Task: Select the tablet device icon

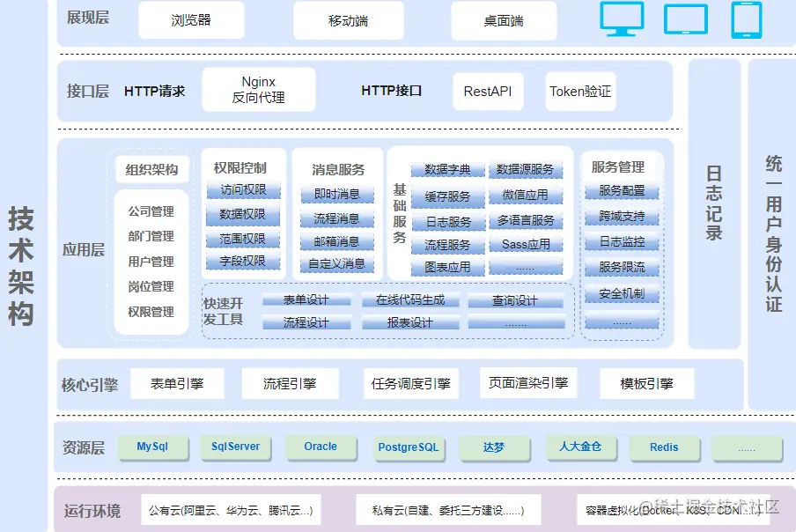Action: pyautogui.click(x=746, y=21)
